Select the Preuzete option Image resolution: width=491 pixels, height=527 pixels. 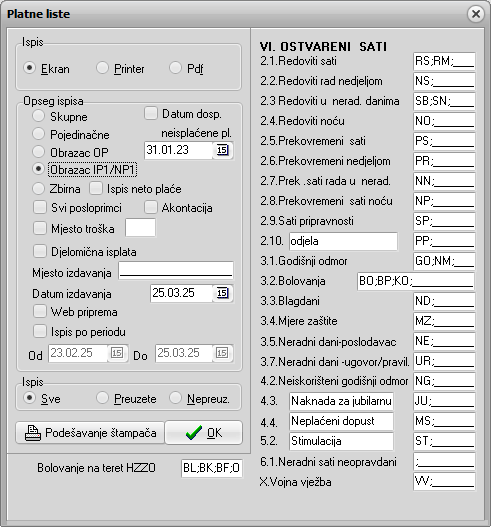(102, 398)
